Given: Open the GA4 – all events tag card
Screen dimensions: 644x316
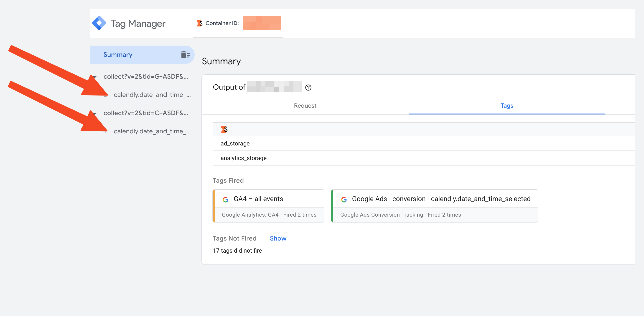Looking at the screenshot, I should pos(269,206).
